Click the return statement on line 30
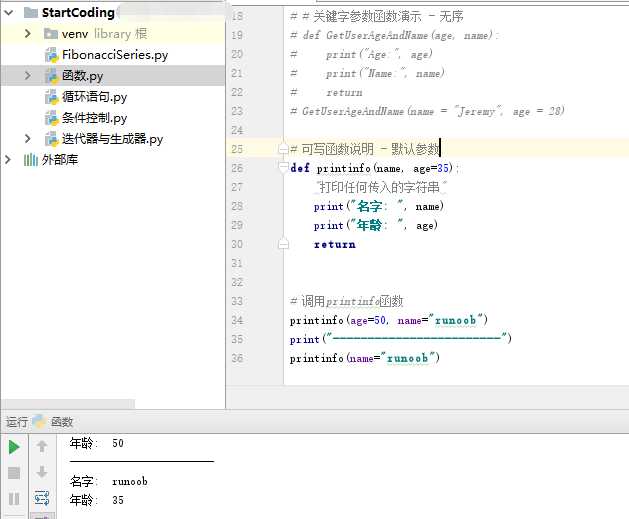Viewport: 629px width, 519px height. (335, 244)
